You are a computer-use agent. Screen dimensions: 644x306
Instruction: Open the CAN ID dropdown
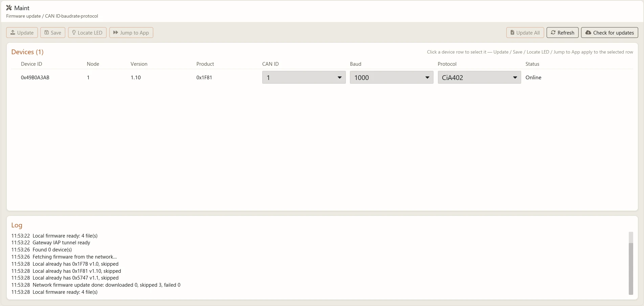(304, 77)
